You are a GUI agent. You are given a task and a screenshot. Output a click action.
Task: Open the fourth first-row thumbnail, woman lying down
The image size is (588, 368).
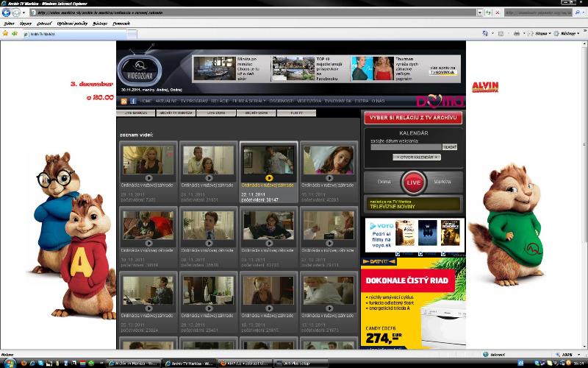pos(329,160)
